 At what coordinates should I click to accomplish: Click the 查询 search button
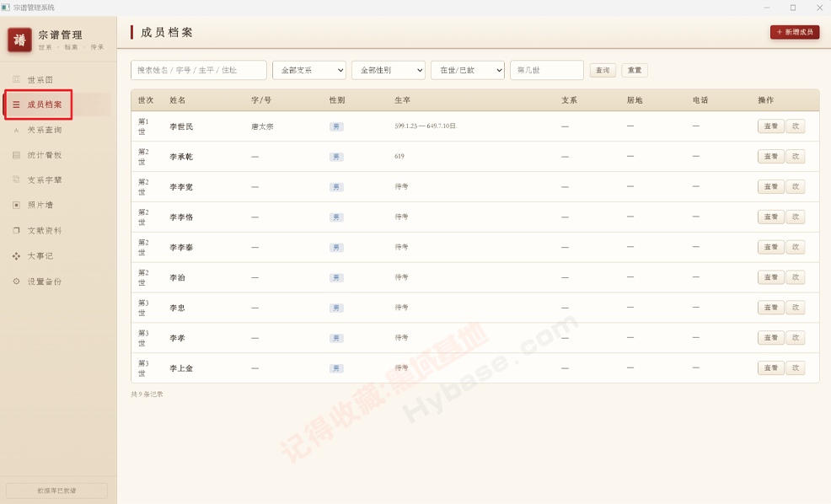(603, 70)
